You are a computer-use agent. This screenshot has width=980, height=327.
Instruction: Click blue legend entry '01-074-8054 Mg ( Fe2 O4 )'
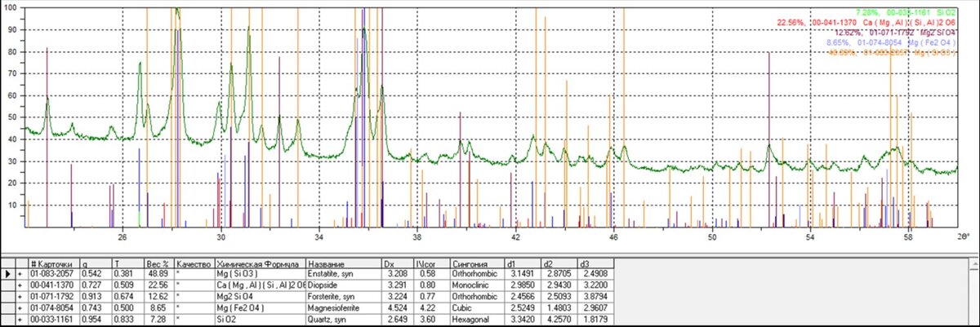[x=892, y=42]
